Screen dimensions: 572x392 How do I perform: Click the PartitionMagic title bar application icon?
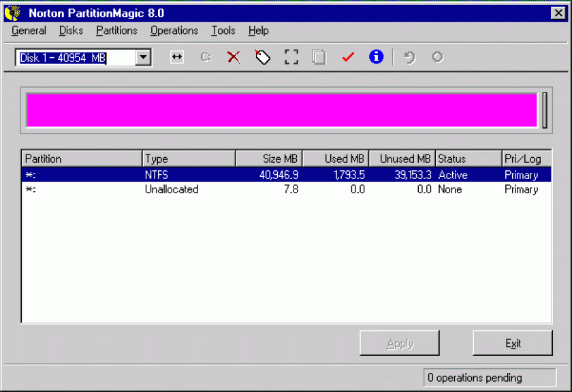click(12, 13)
